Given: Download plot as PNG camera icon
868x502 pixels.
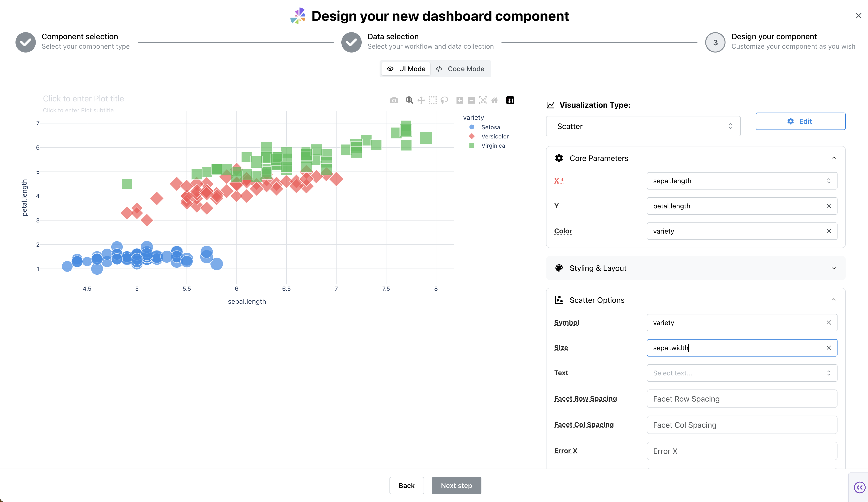Looking at the screenshot, I should (x=394, y=100).
